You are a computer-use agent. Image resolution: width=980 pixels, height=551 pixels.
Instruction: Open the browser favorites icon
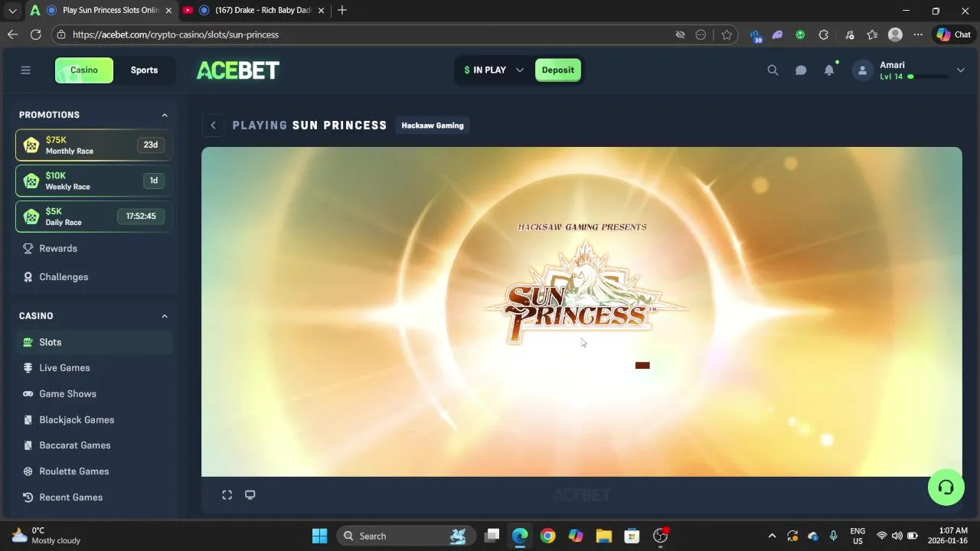[x=872, y=34]
